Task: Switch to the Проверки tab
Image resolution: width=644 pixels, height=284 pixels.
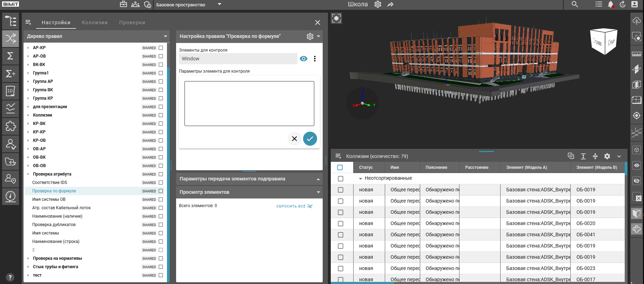Action: (x=132, y=22)
